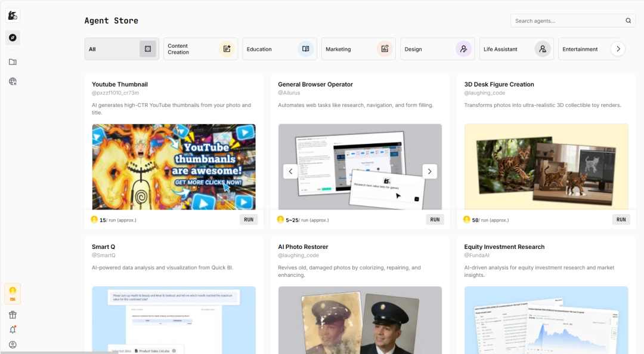Viewport: 644px width, 354px height.
Task: Click the coin icon beside 15/run
Action: 94,220
